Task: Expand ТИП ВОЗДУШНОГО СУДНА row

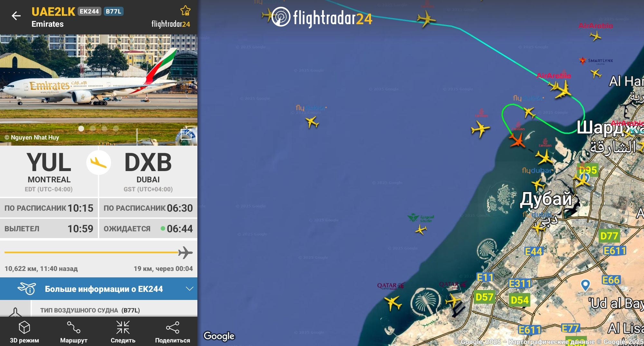Action: 99,310
